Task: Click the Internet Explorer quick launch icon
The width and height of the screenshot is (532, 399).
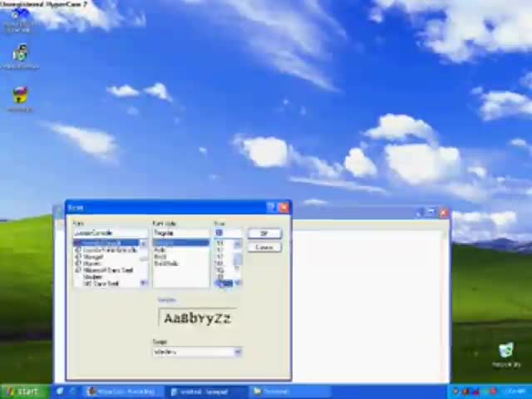Action: tap(62, 392)
